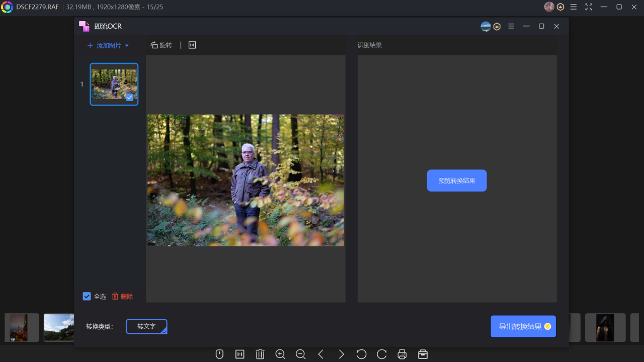
Task: Rotate image clockwise from bottom toolbar
Action: 382,354
